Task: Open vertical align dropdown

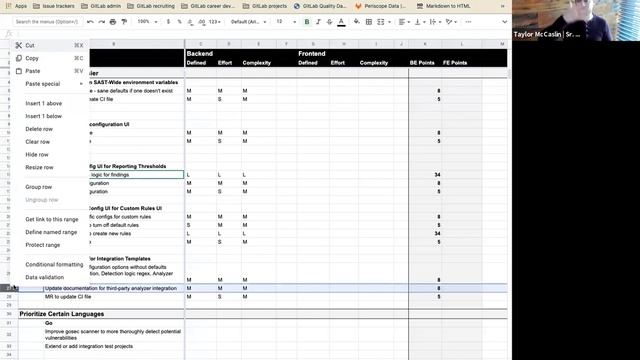Action: point(419,22)
